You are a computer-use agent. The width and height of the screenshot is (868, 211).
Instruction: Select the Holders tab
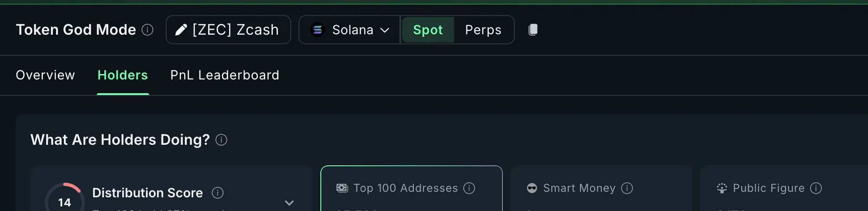tap(123, 75)
